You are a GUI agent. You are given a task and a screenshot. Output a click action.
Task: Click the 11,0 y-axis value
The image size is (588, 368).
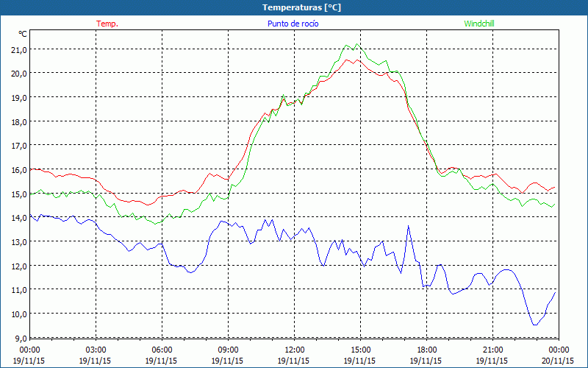point(19,290)
